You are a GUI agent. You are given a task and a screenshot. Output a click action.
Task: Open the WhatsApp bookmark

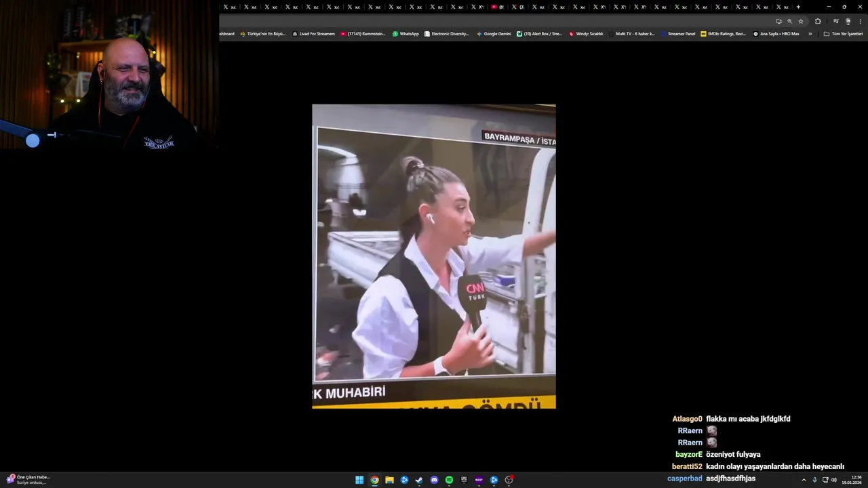tap(406, 34)
